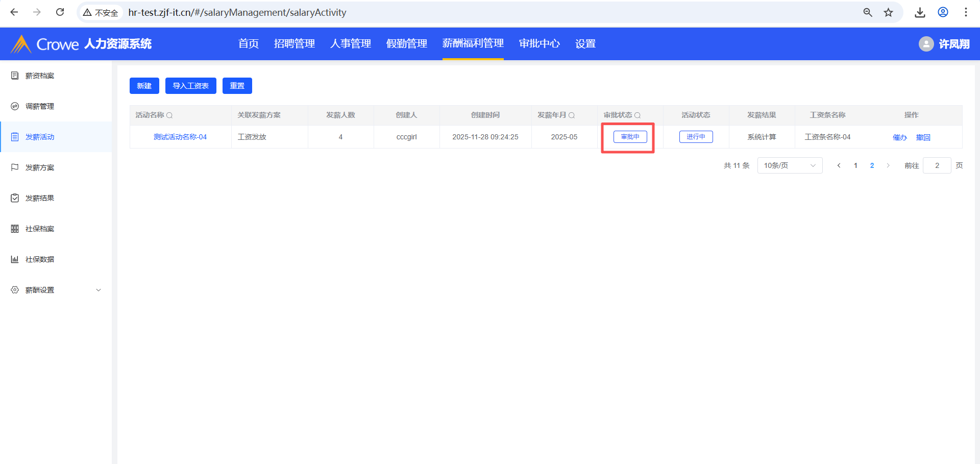Screen dimensions: 980x464
Task: Click the page jump number input field
Action: pos(937,165)
